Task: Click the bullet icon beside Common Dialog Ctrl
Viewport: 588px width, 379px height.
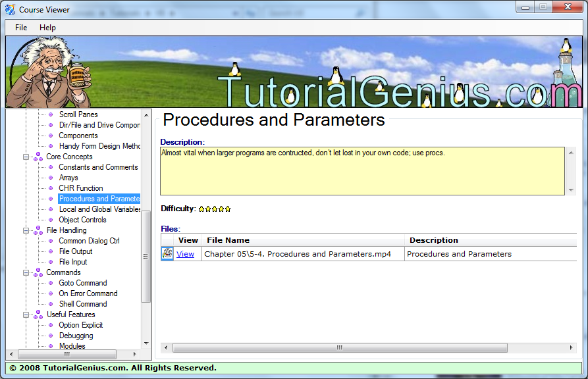Action: [x=51, y=241]
